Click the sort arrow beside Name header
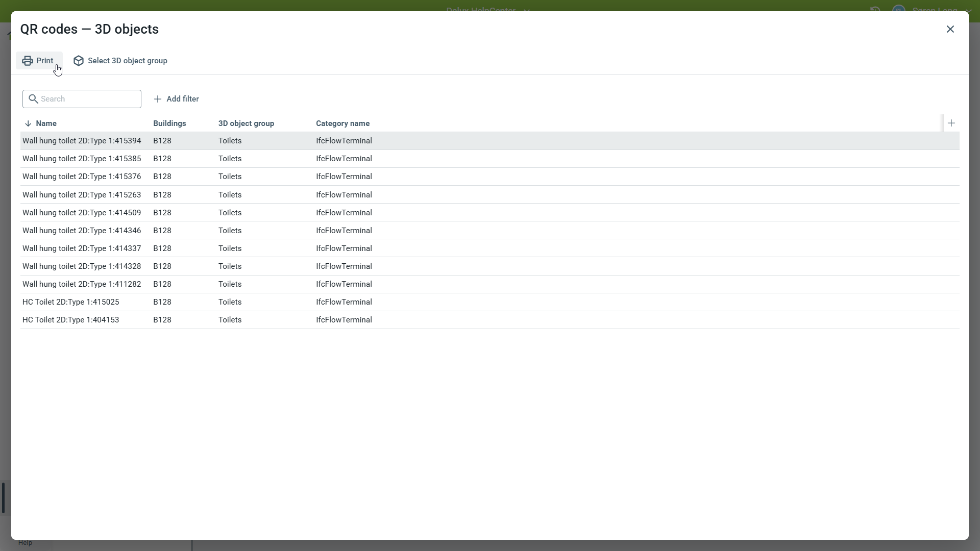The width and height of the screenshot is (980, 551). [28, 123]
